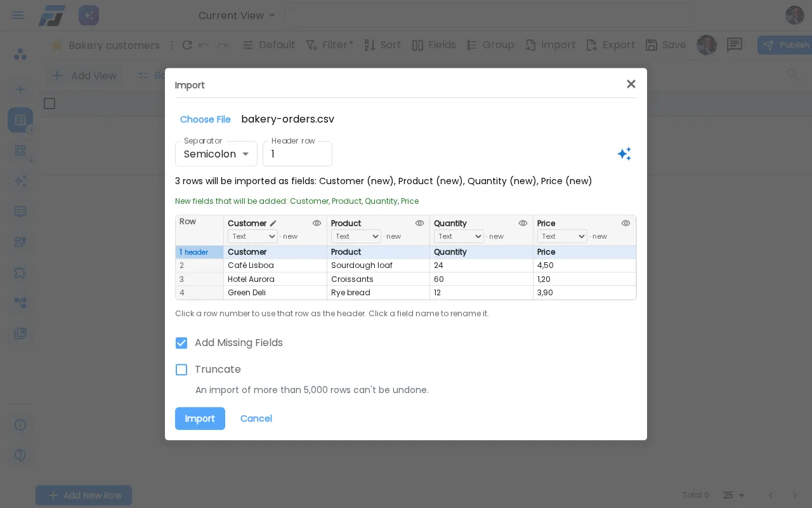Screen dimensions: 812x508
Task: Click the Publish button
Action: pyautogui.click(x=785, y=45)
